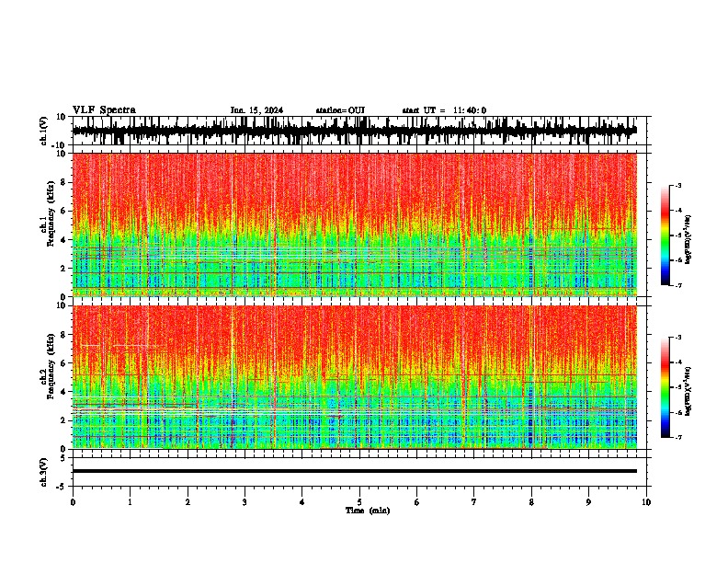This screenshot has width=728, height=563.
Task: Click the ch.2 spectrogram color scale bar
Action: [665, 387]
